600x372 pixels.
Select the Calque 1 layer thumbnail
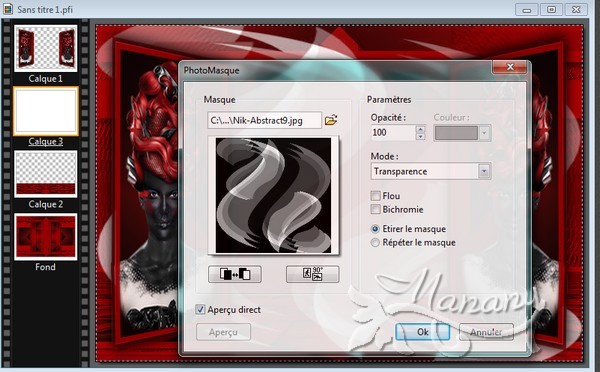[x=46, y=49]
